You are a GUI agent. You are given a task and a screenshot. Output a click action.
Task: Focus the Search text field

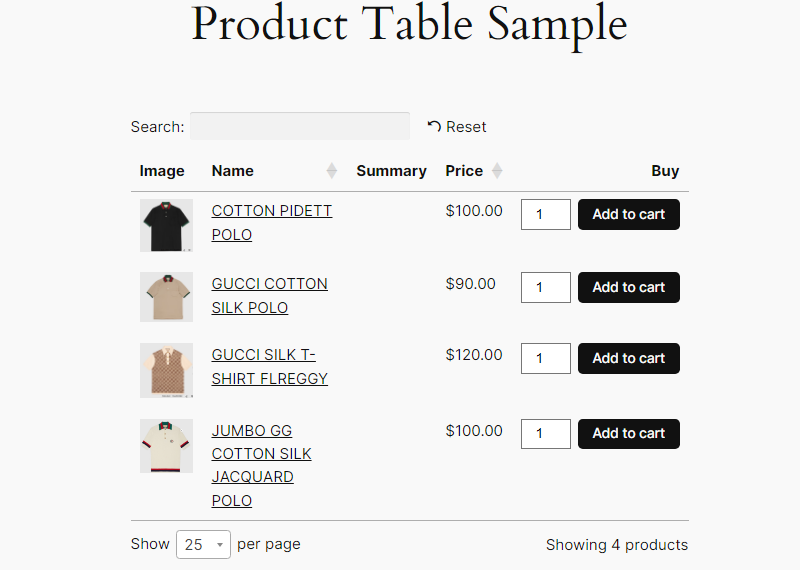click(x=300, y=126)
